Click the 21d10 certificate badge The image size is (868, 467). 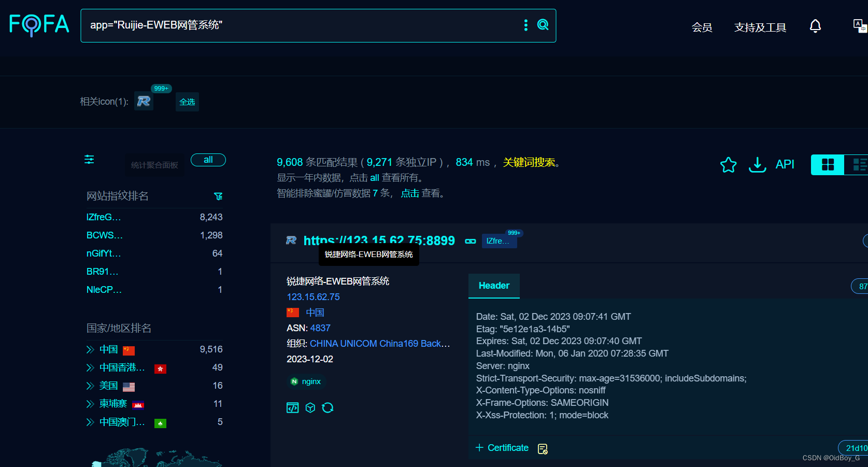coord(855,448)
